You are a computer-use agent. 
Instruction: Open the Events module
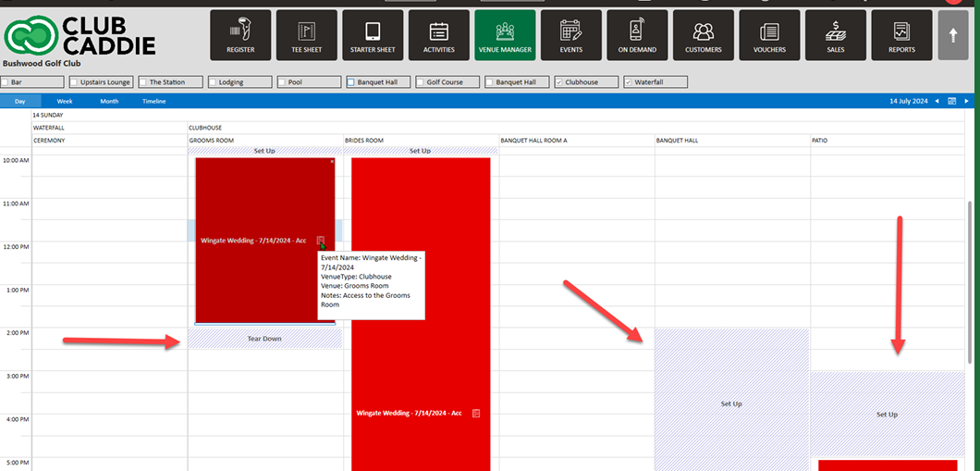(571, 35)
